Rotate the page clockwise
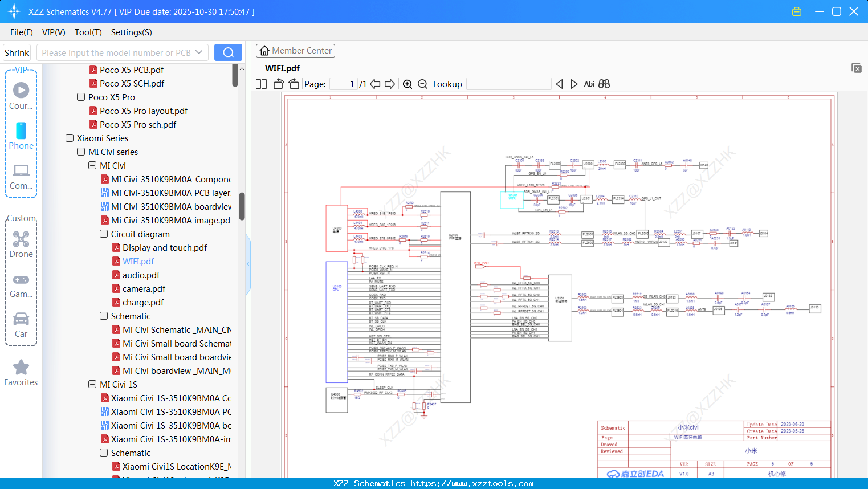Screen dimensions: 868x489 tap(294, 84)
